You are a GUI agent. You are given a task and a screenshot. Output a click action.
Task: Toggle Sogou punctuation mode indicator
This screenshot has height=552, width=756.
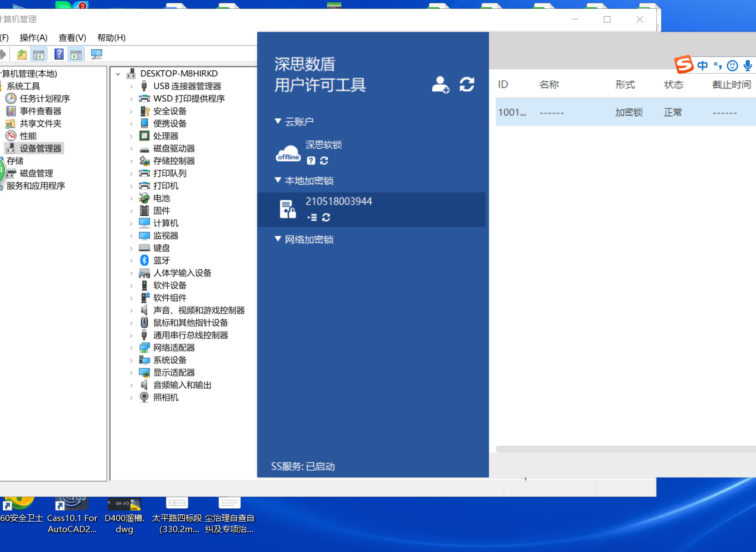pos(718,66)
